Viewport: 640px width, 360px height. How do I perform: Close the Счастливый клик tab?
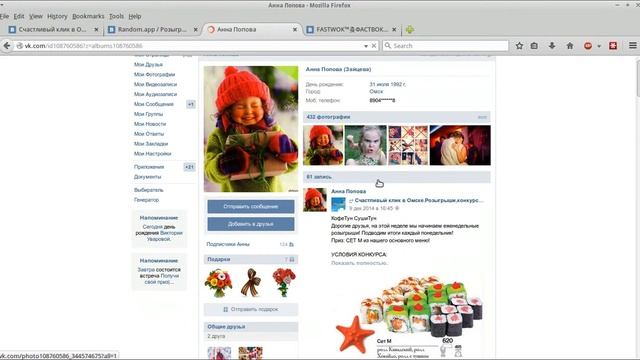[x=96, y=29]
